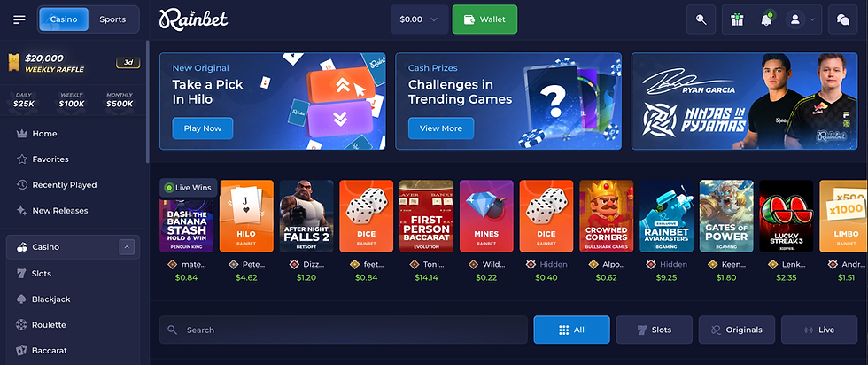The height and width of the screenshot is (365, 868).
Task: Click the sidebar vertical scrollbar
Action: click(x=147, y=102)
